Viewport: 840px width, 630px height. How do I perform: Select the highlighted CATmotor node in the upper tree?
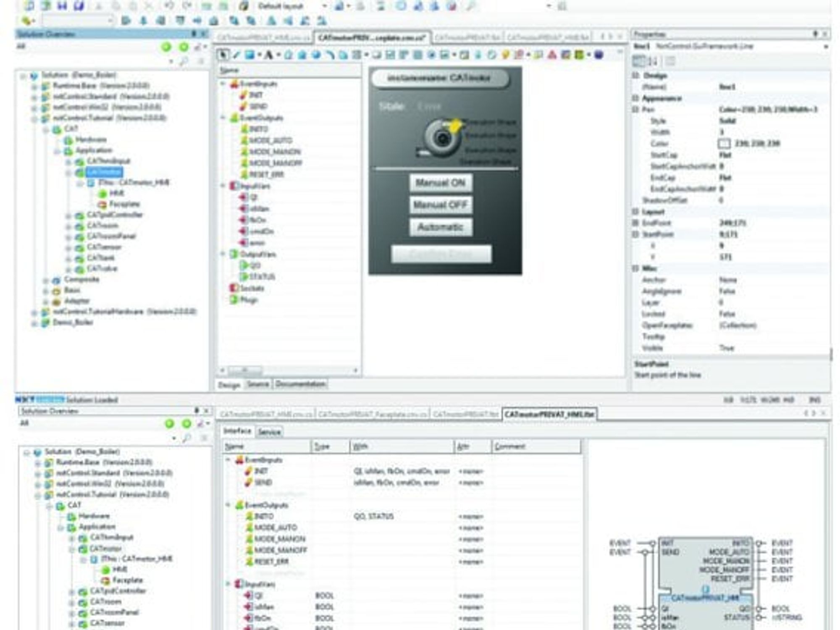click(x=104, y=171)
